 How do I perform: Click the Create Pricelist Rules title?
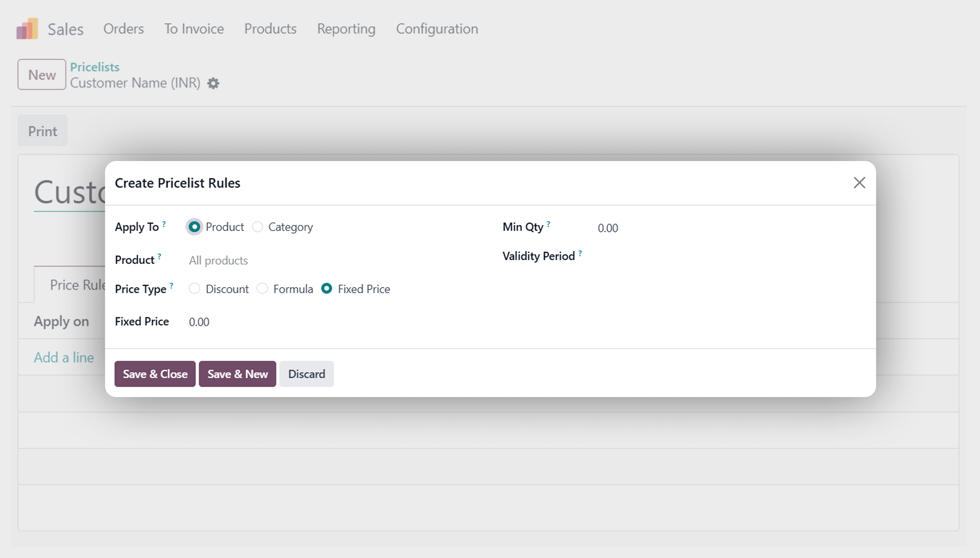coord(178,183)
